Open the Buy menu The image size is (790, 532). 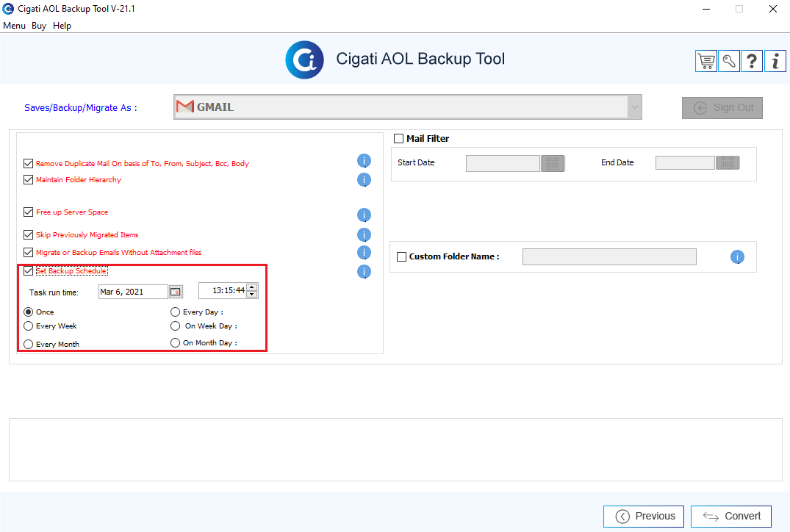click(x=39, y=26)
